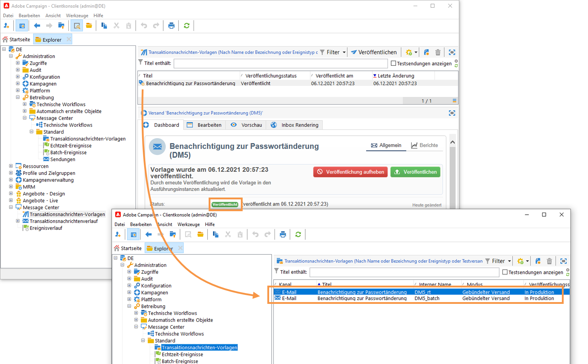
Task: Select the Allgemein section of the dashboard
Action: pyautogui.click(x=386, y=145)
